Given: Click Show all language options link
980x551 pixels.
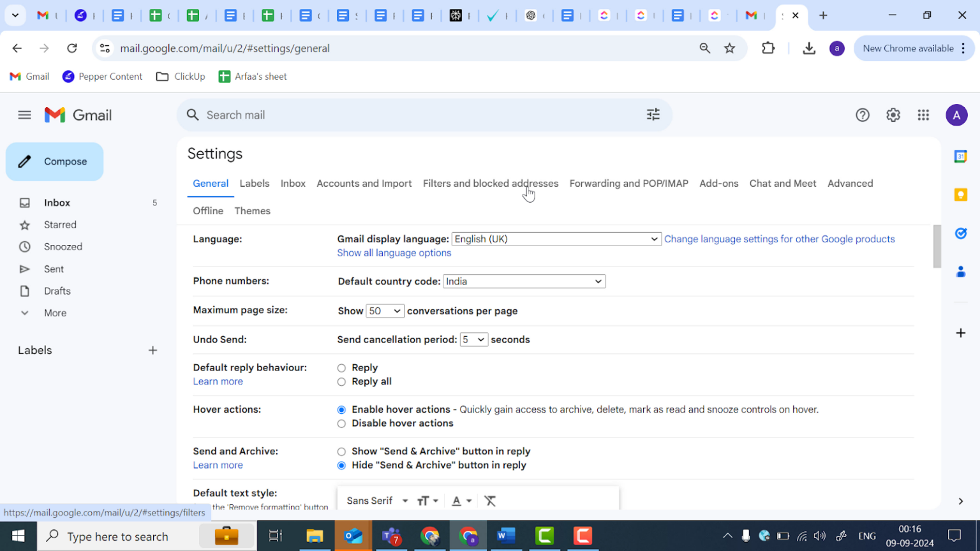Looking at the screenshot, I should [x=394, y=253].
